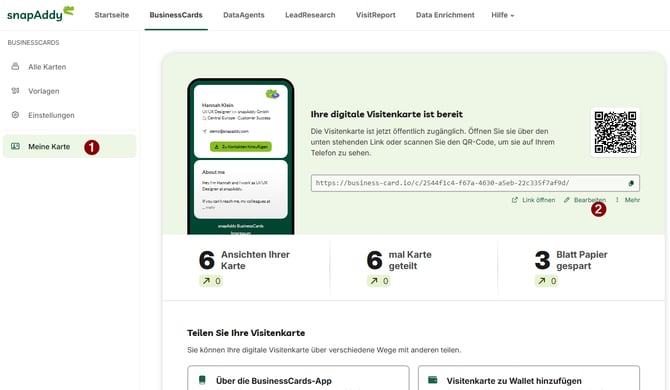The image size is (670, 390).
Task: Open the Data Enrichment tab
Action: 445,15
